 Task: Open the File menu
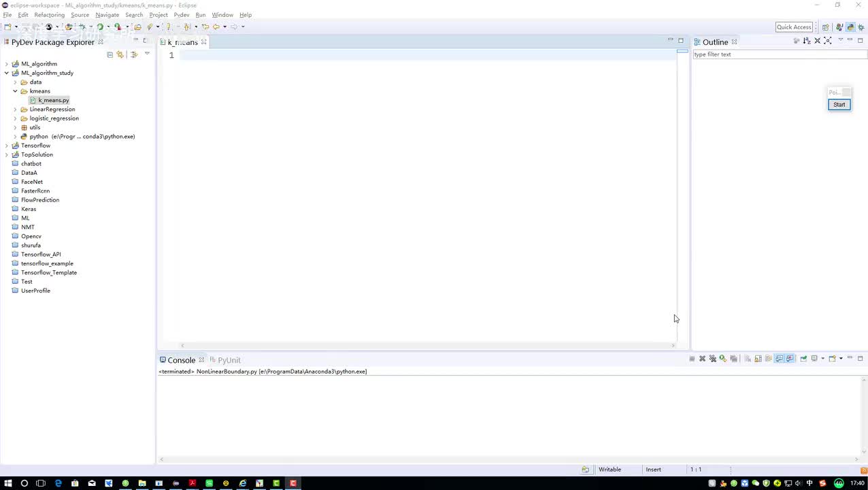[7, 15]
